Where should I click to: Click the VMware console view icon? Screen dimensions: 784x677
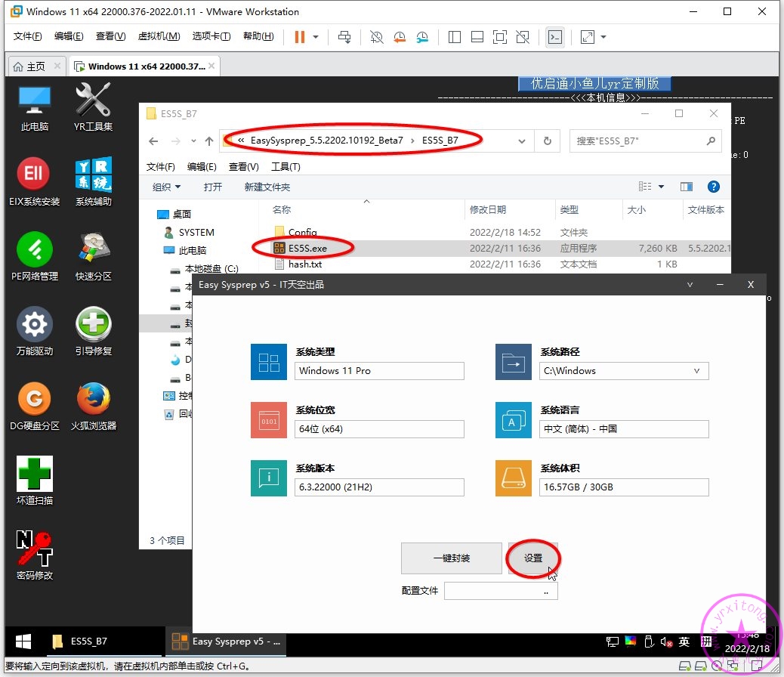tap(555, 36)
